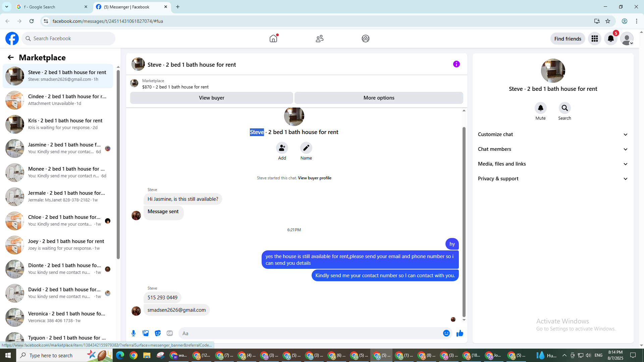Focus the Search Facebook field
The image size is (644, 362).
[68, 39]
